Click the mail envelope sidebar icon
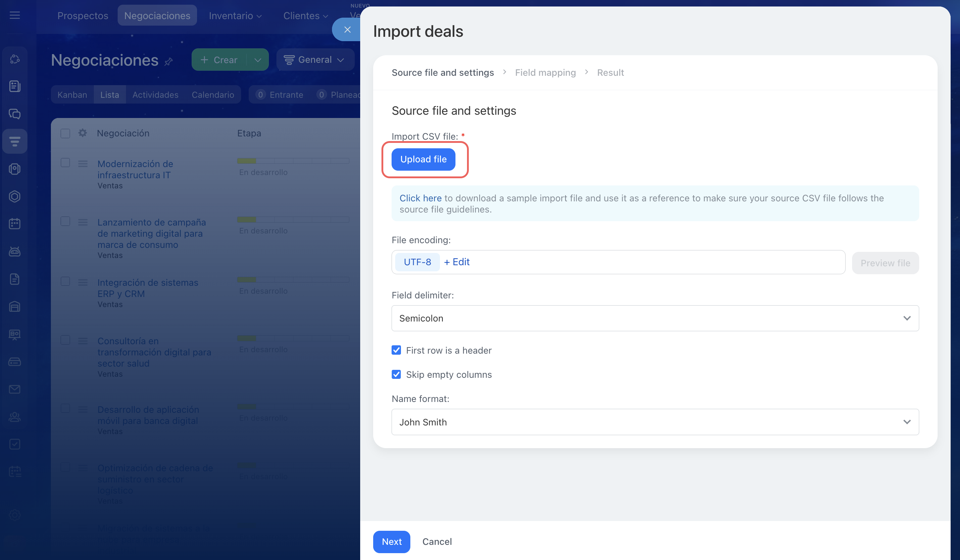Viewport: 960px width, 560px height. coord(15,389)
